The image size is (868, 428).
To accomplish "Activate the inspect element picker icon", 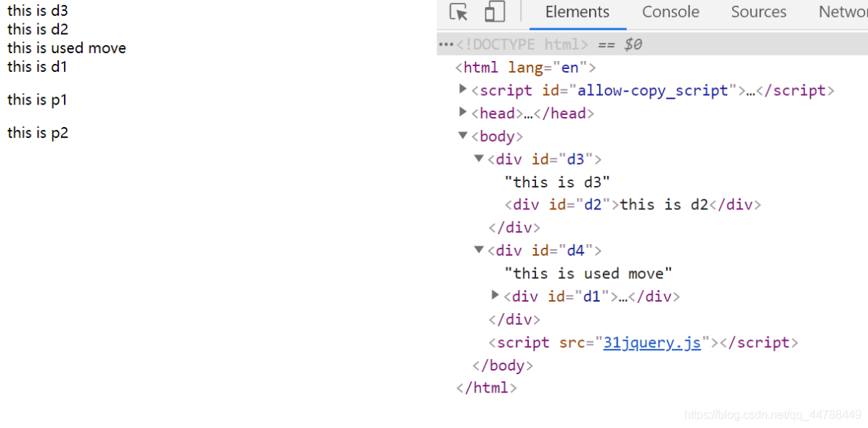I will click(458, 12).
